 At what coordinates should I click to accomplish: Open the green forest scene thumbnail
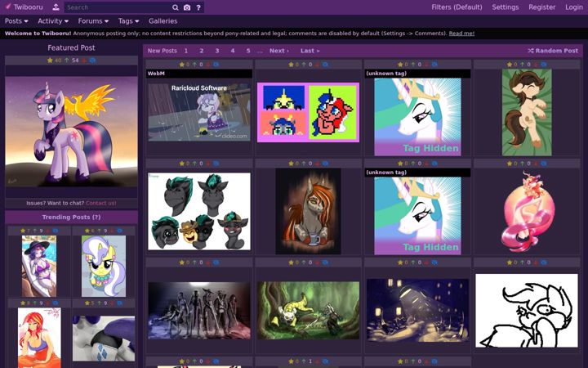click(x=308, y=310)
